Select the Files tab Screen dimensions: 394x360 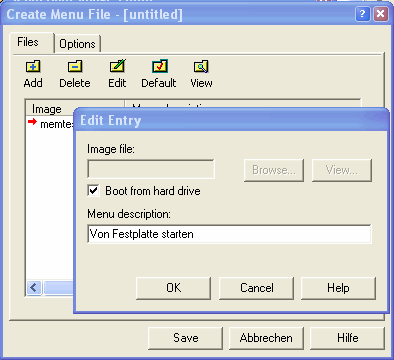(x=28, y=42)
